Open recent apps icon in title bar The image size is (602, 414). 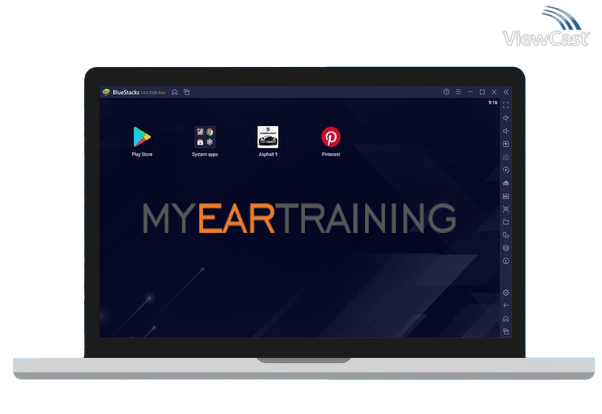tap(187, 92)
